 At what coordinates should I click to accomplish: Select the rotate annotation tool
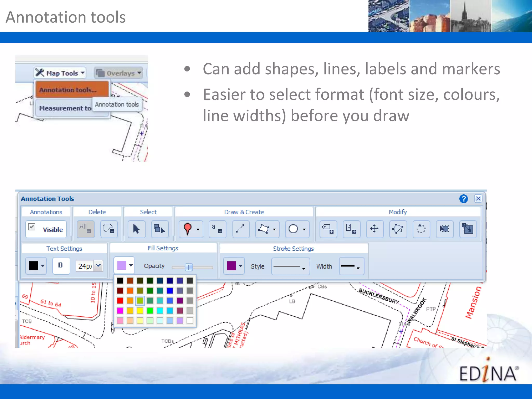(x=421, y=229)
